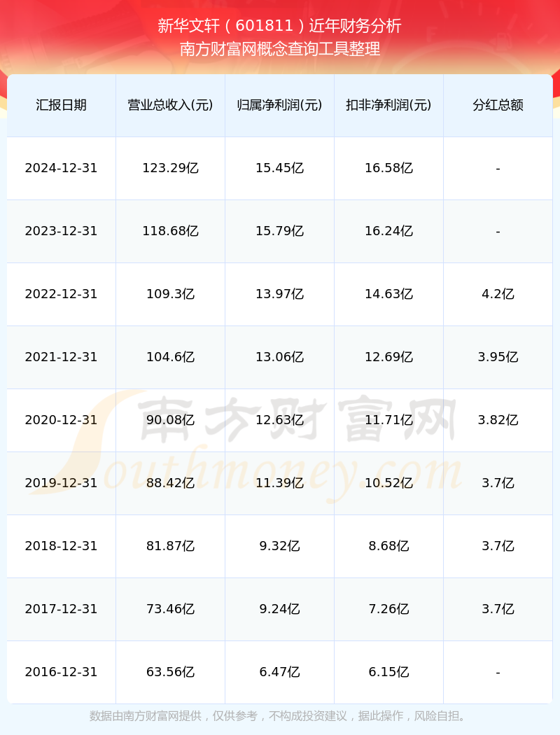Select the 扣非净利润(元) column header
The height and width of the screenshot is (735, 560).
pos(389,105)
